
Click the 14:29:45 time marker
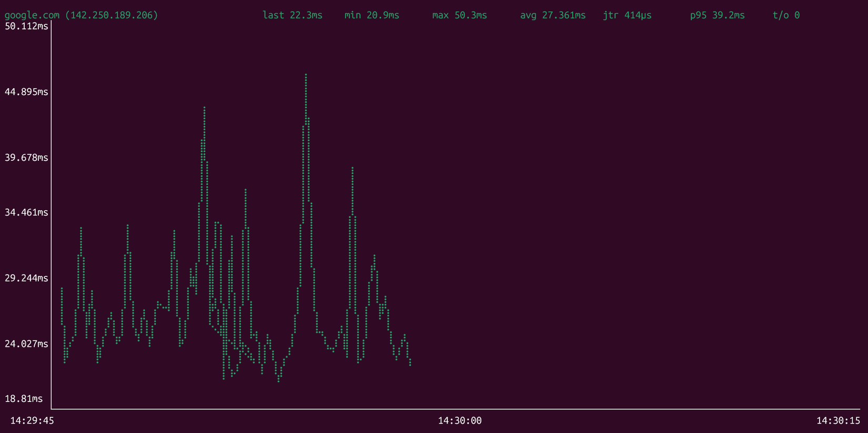[x=32, y=420]
